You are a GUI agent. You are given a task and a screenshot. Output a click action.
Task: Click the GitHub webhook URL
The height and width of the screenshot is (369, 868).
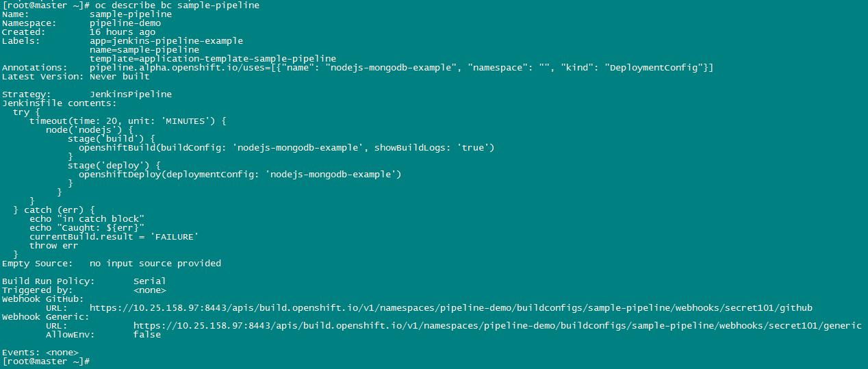point(451,308)
